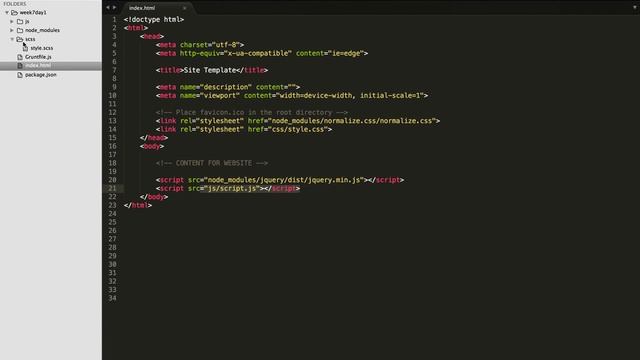This screenshot has height=360, width=640.
Task: Click the closing head tag
Action: coord(154,138)
